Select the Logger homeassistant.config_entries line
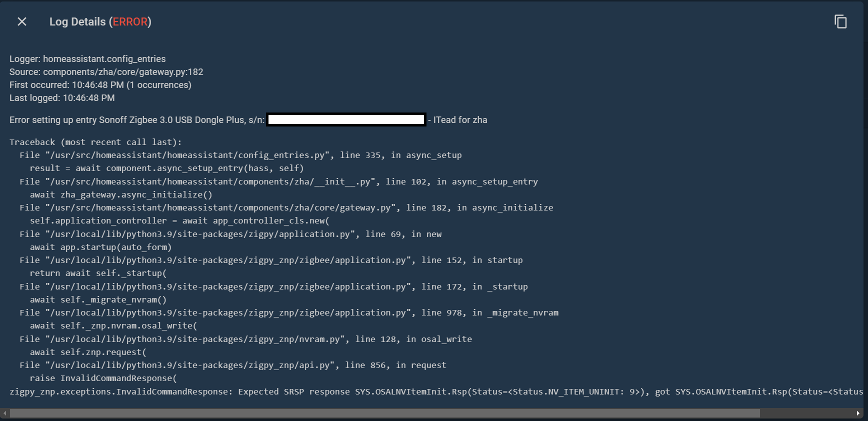Image resolution: width=868 pixels, height=421 pixels. tap(87, 58)
